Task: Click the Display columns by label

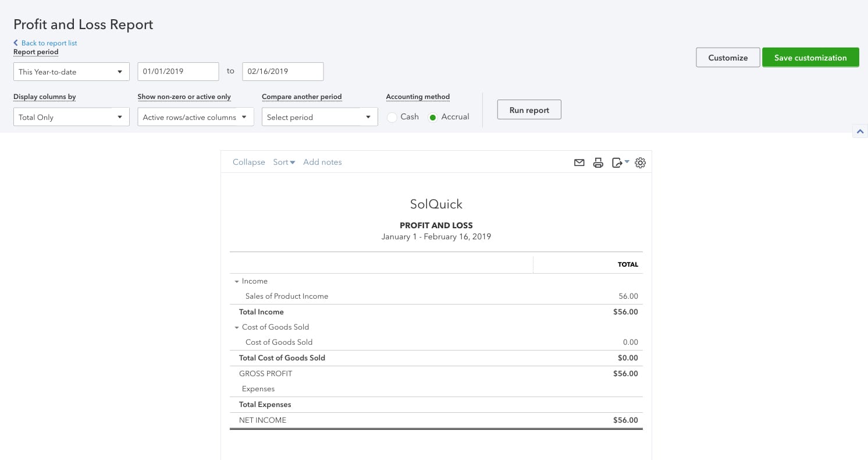Action: tap(45, 97)
